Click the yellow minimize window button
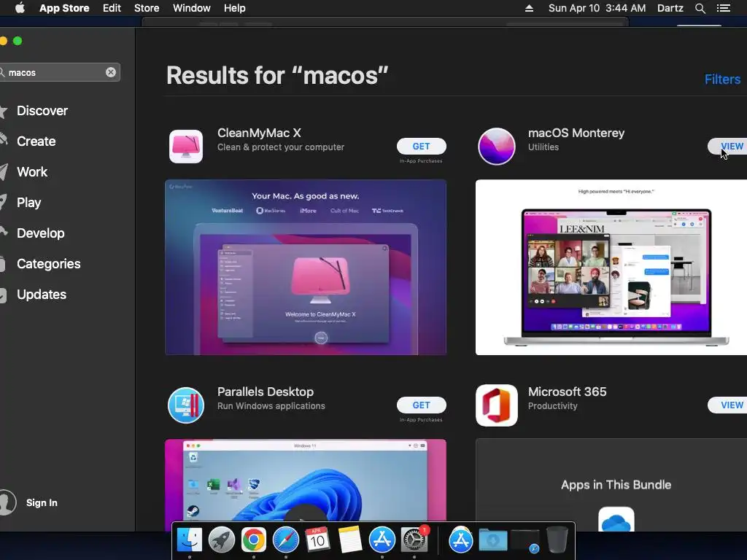This screenshot has width=747, height=560. pos(3,41)
